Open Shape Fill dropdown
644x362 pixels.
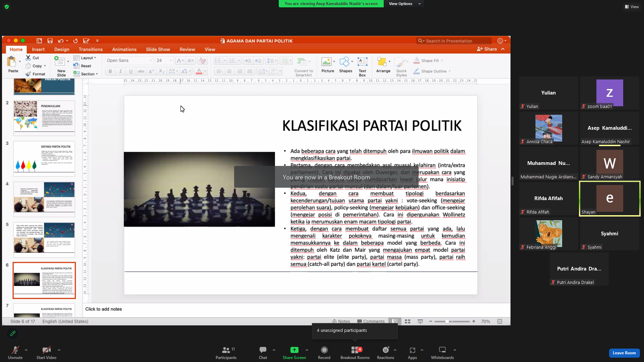(x=428, y=61)
